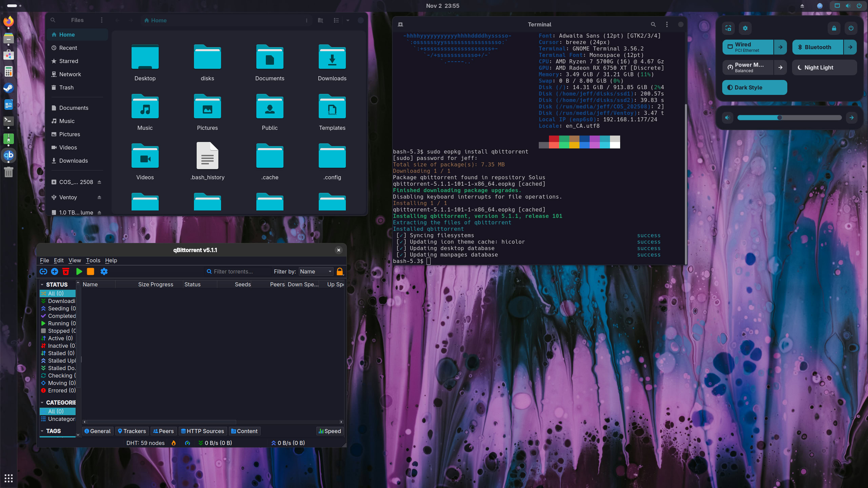
Task: Open the Tools menu in qBittorrent
Action: point(93,260)
